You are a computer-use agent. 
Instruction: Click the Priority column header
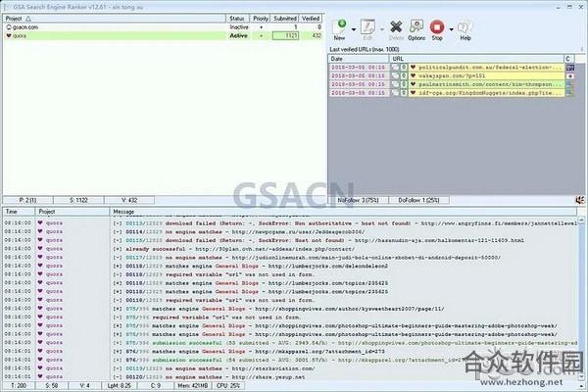[261, 19]
